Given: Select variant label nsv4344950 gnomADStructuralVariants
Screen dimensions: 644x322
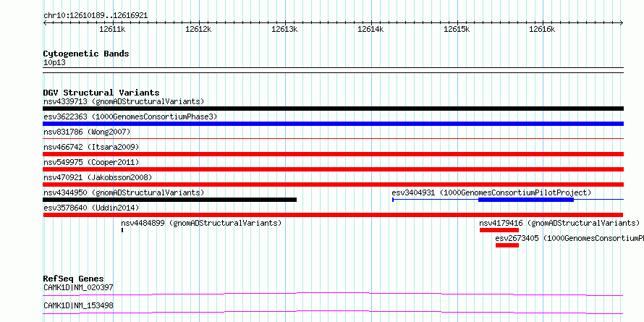Looking at the screenshot, I should click(x=124, y=192).
